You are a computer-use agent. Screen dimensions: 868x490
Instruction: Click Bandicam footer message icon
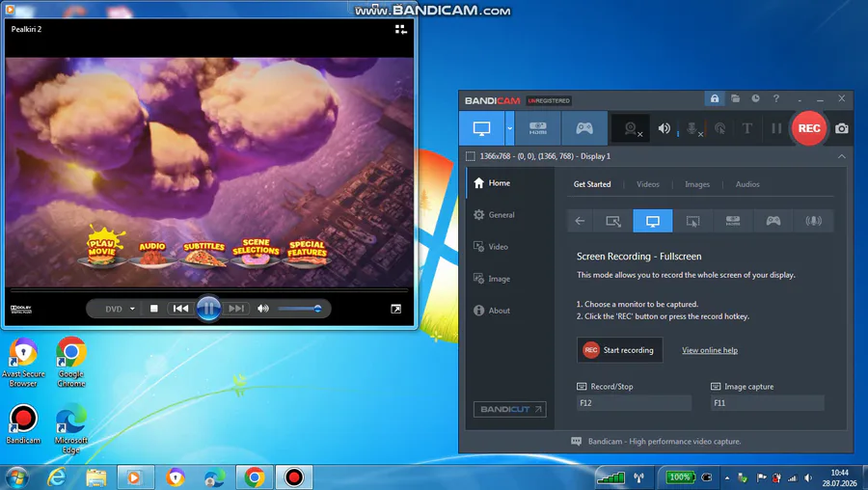[577, 441]
